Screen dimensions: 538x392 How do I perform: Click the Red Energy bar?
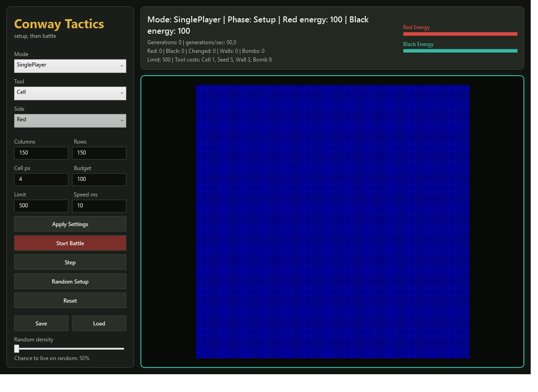pyautogui.click(x=460, y=34)
